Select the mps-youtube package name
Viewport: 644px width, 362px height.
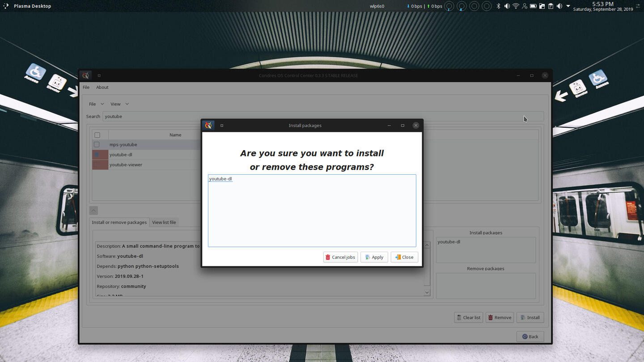123,145
